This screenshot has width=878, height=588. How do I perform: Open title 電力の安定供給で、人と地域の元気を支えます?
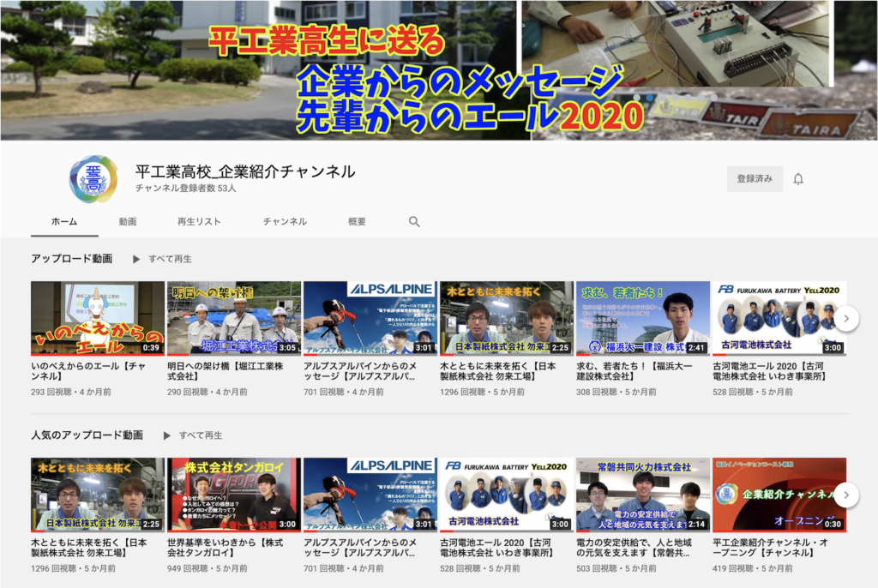pos(634,548)
